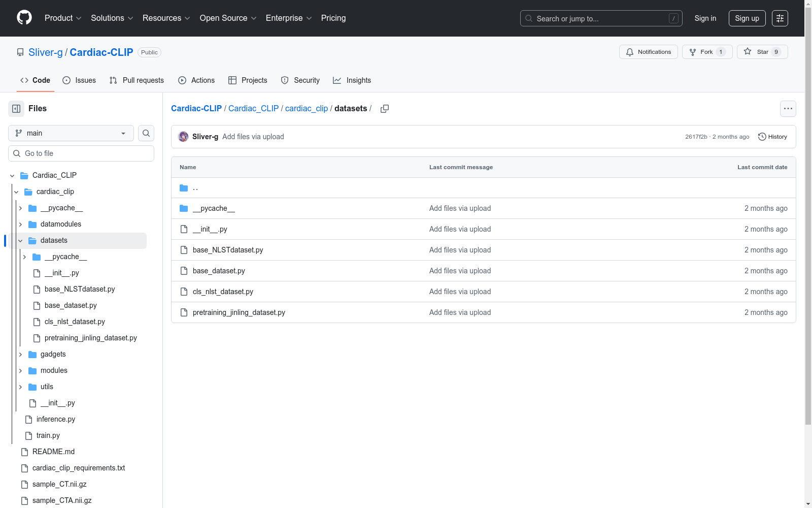Switch to the Code tab
The image size is (812, 508).
(x=36, y=80)
